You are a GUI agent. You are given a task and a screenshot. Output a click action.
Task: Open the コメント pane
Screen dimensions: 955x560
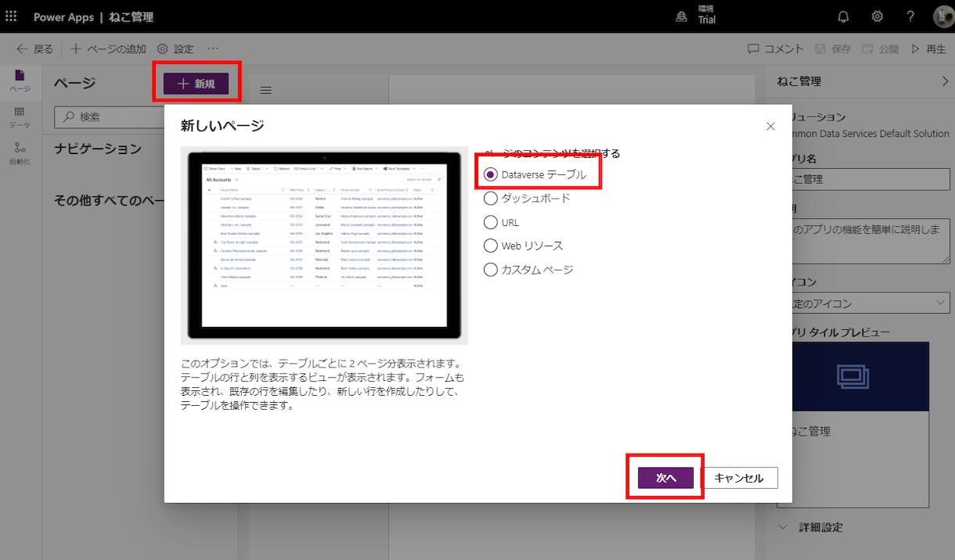776,48
